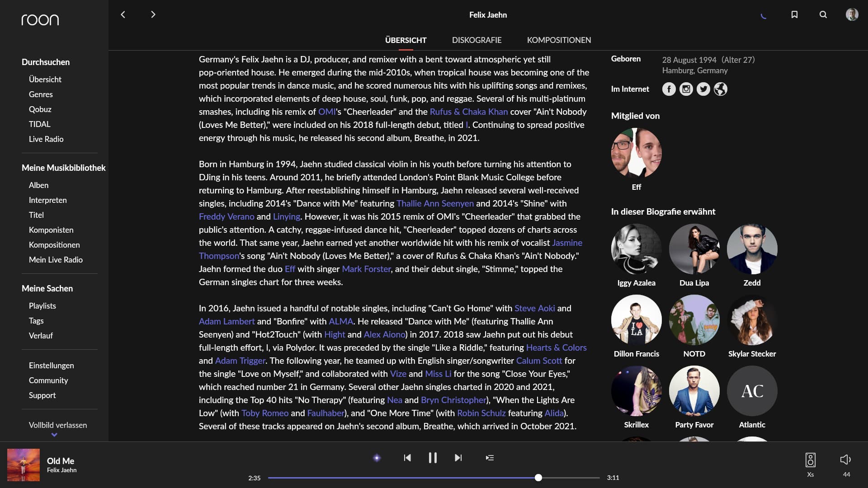Viewport: 868px width, 488px height.
Task: Open Felix Jaehn's Instagram icon
Action: (686, 89)
